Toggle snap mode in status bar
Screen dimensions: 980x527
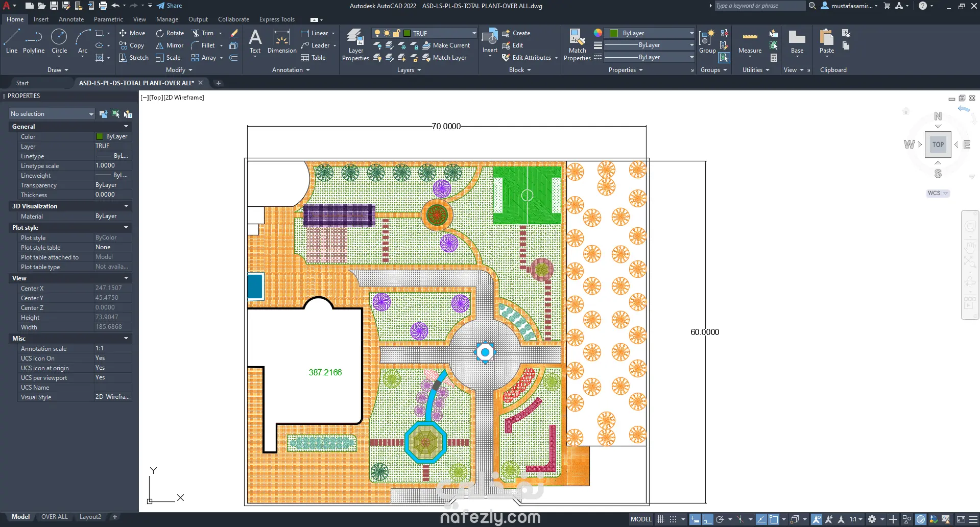point(673,519)
